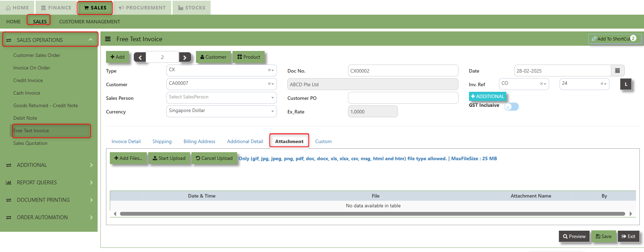Open the Inv. Ref CO dropdown
The width and height of the screenshot is (644, 252).
click(545, 84)
